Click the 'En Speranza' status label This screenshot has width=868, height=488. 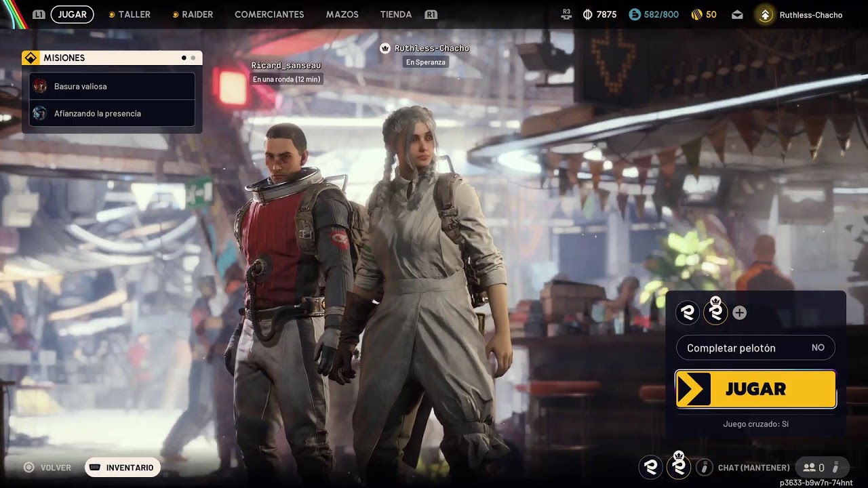[426, 62]
